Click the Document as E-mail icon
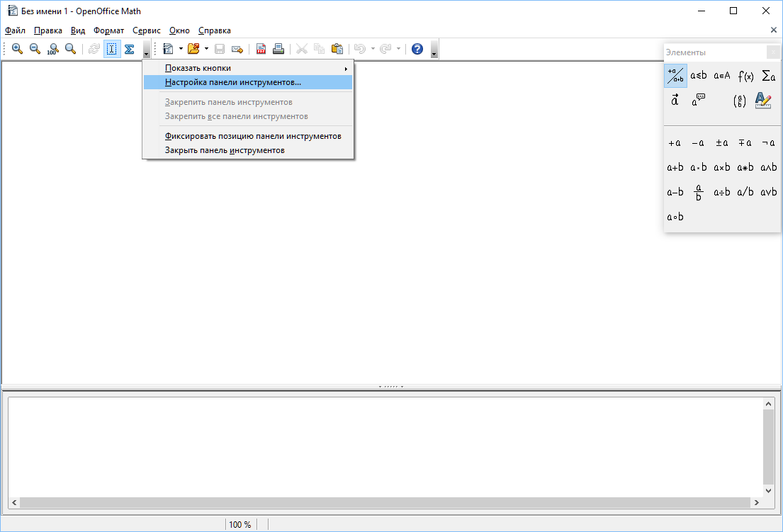783x532 pixels. (237, 49)
